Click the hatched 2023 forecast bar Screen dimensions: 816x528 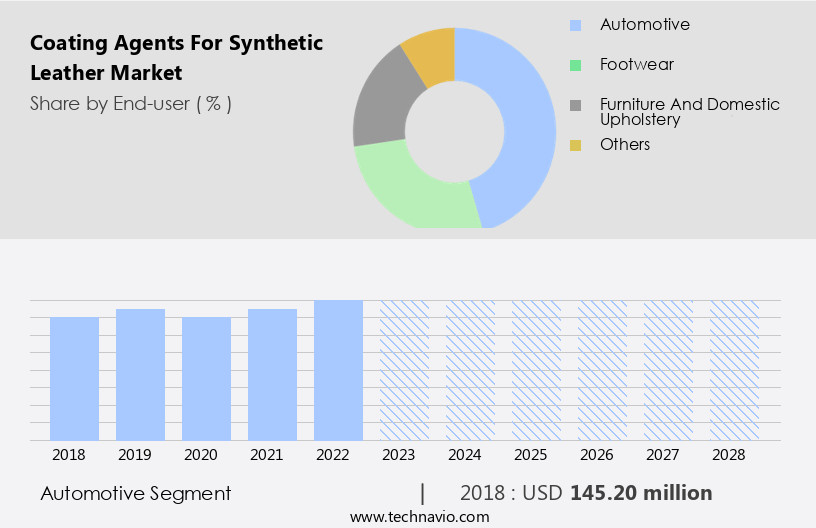click(x=404, y=370)
